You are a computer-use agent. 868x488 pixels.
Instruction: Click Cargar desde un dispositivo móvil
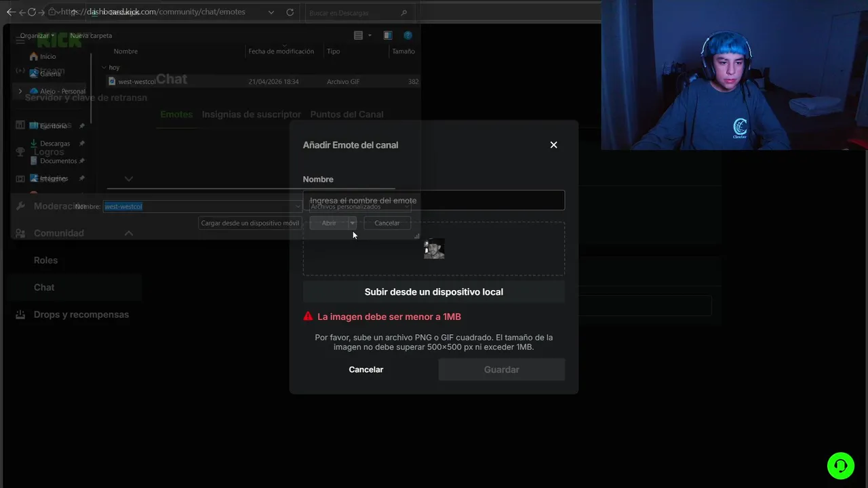click(x=250, y=223)
